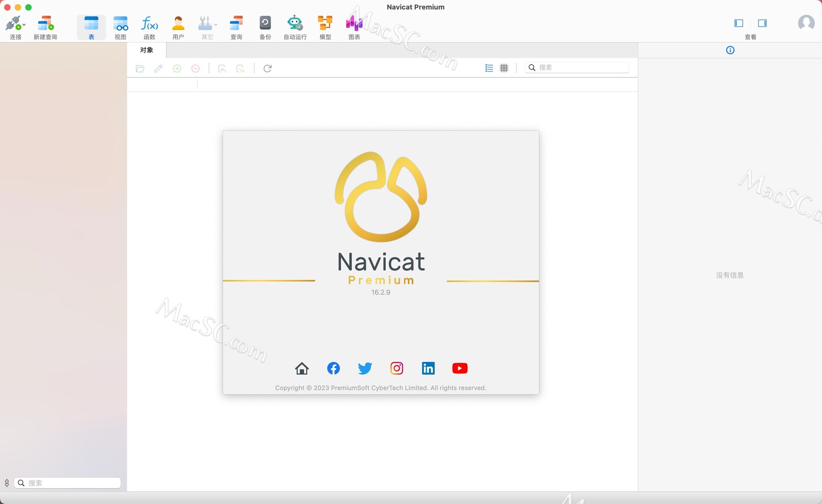The height and width of the screenshot is (504, 822).
Task: Click the information tab icon in right pane
Action: (730, 50)
